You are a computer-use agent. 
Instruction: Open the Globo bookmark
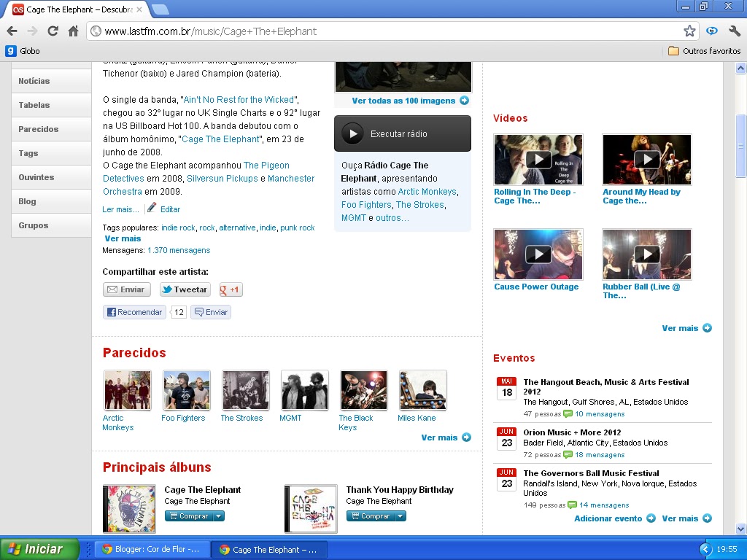click(x=23, y=51)
